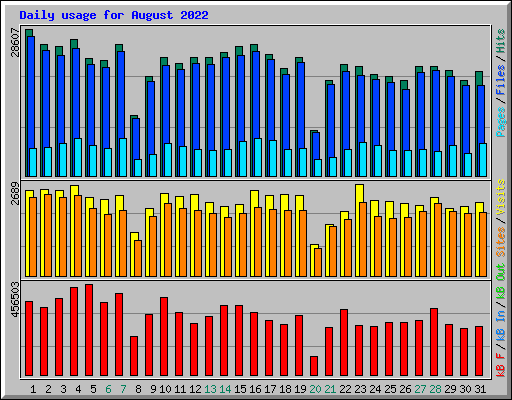This screenshot has height=400, width=512.
Task: Click the cyan pages bar for day 4
Action: 78,157
